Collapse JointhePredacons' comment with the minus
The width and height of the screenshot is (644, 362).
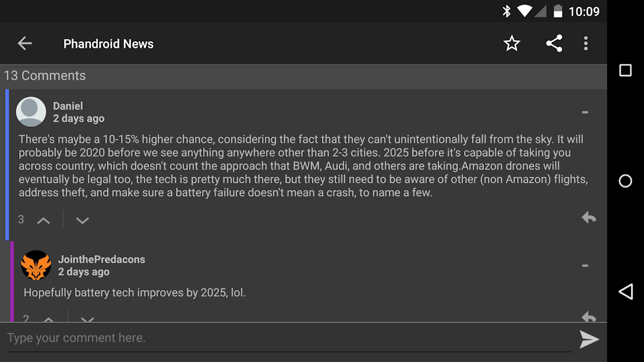(585, 265)
